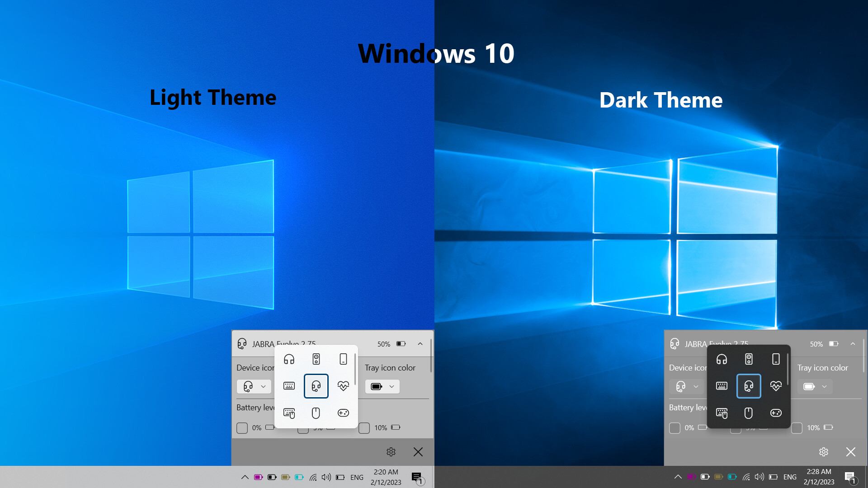Click the ENG language indicator in the taskbar
The width and height of the screenshot is (868, 488).
pyautogui.click(x=357, y=477)
